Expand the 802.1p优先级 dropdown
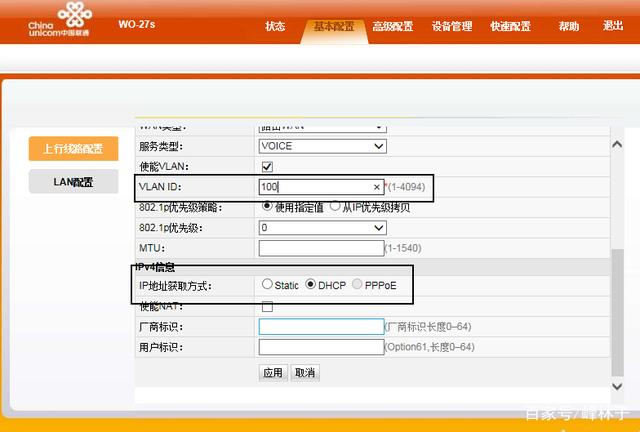This screenshot has width=640, height=432. (x=322, y=227)
